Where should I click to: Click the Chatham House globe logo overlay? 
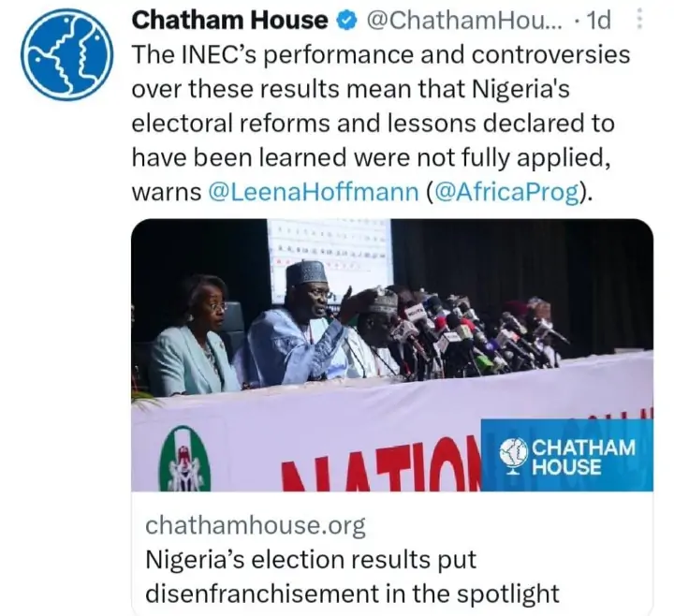[x=513, y=454]
